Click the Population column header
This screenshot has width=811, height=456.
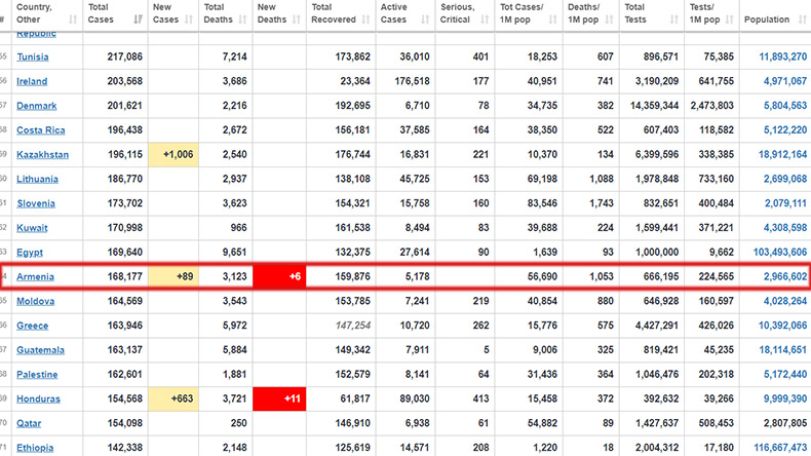point(775,14)
